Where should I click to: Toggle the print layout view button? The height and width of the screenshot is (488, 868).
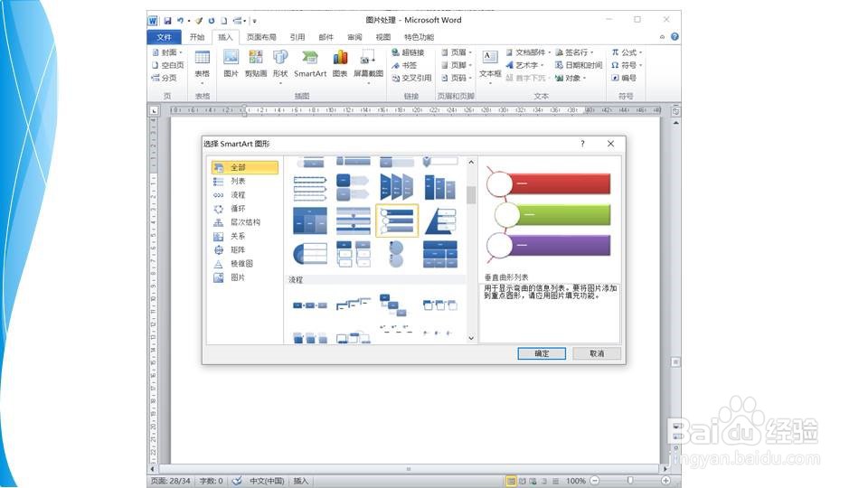pos(511,481)
